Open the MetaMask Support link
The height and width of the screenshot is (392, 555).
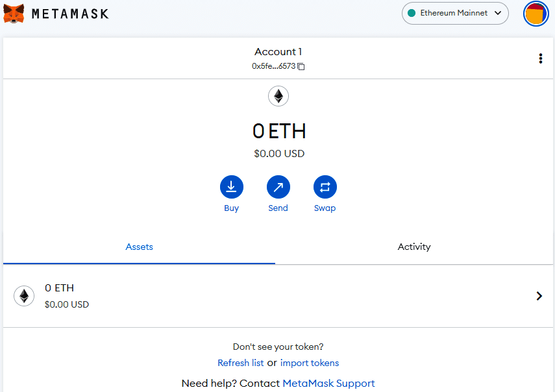coord(328,384)
